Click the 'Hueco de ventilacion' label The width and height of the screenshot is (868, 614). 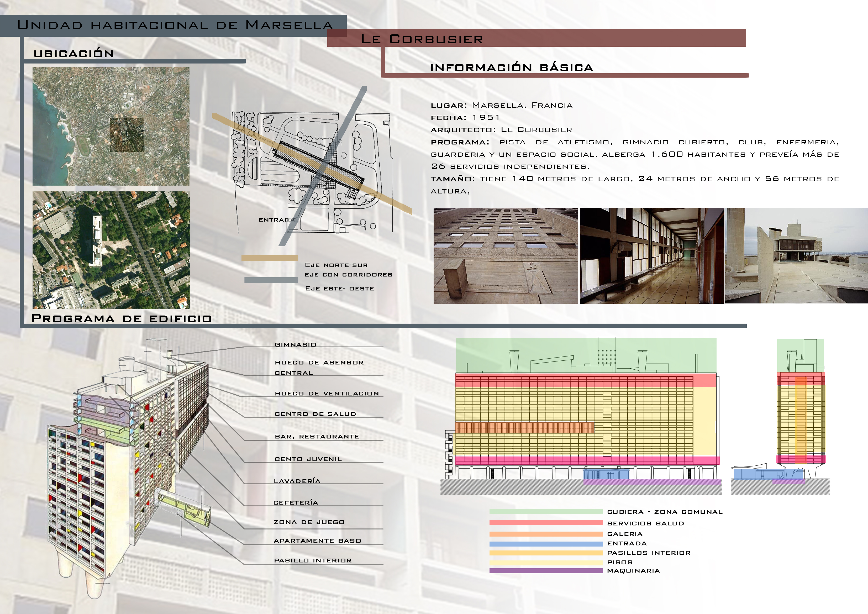point(327,393)
